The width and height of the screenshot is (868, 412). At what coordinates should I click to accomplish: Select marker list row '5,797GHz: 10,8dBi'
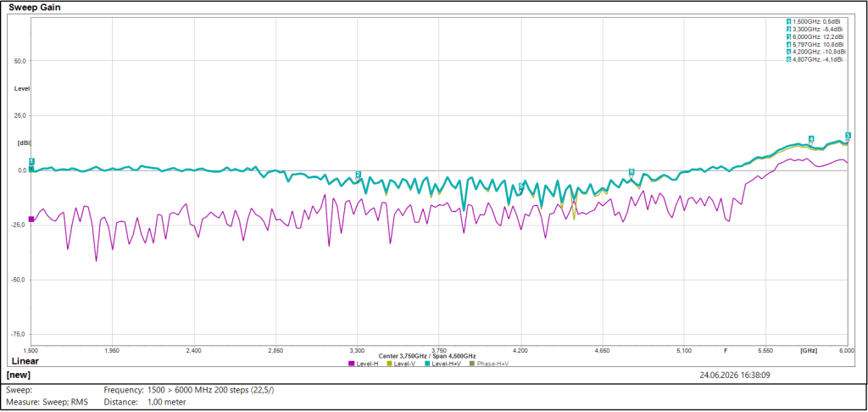click(x=816, y=44)
